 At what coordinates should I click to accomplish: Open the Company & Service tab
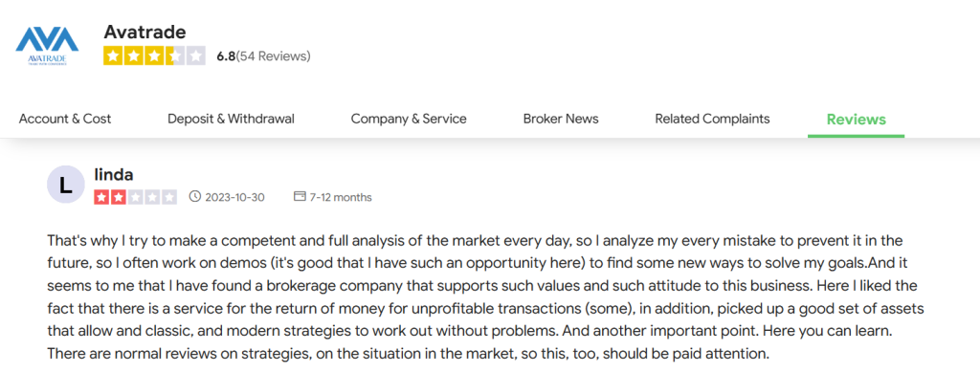click(409, 119)
